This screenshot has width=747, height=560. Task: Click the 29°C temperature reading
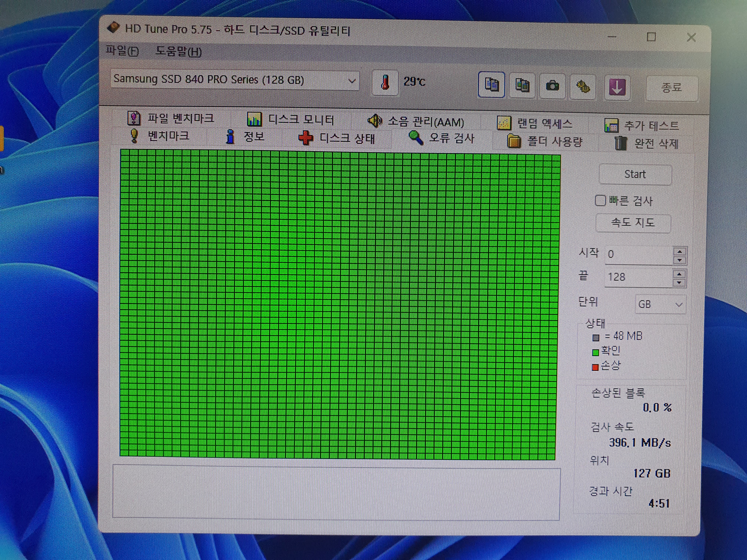tap(414, 81)
